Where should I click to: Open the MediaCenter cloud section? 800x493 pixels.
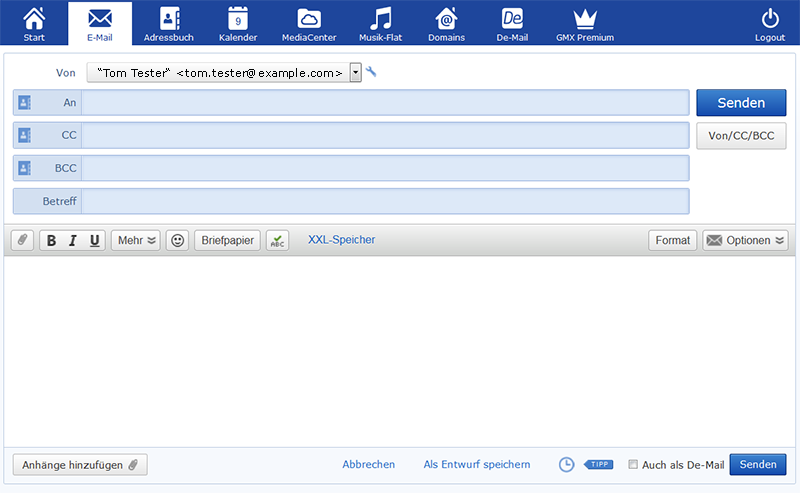click(x=309, y=24)
